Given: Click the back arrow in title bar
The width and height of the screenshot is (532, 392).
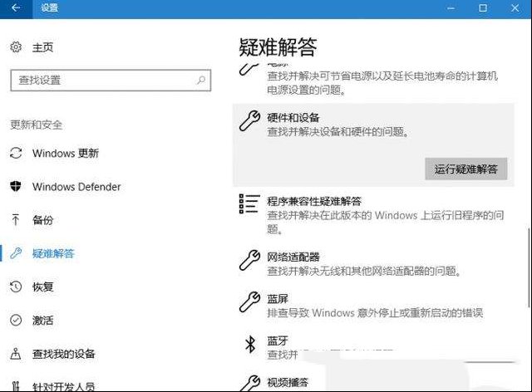Looking at the screenshot, I should point(16,8).
